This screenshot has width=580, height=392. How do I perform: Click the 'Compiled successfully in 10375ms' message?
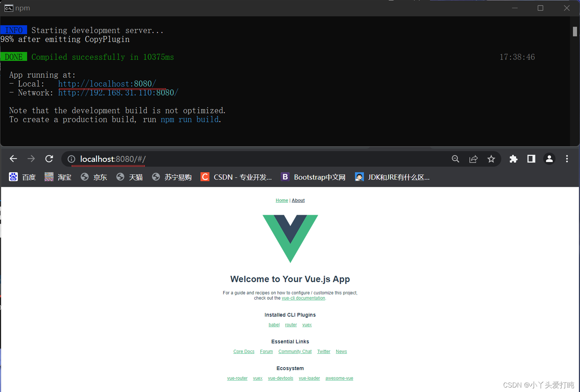pos(102,57)
